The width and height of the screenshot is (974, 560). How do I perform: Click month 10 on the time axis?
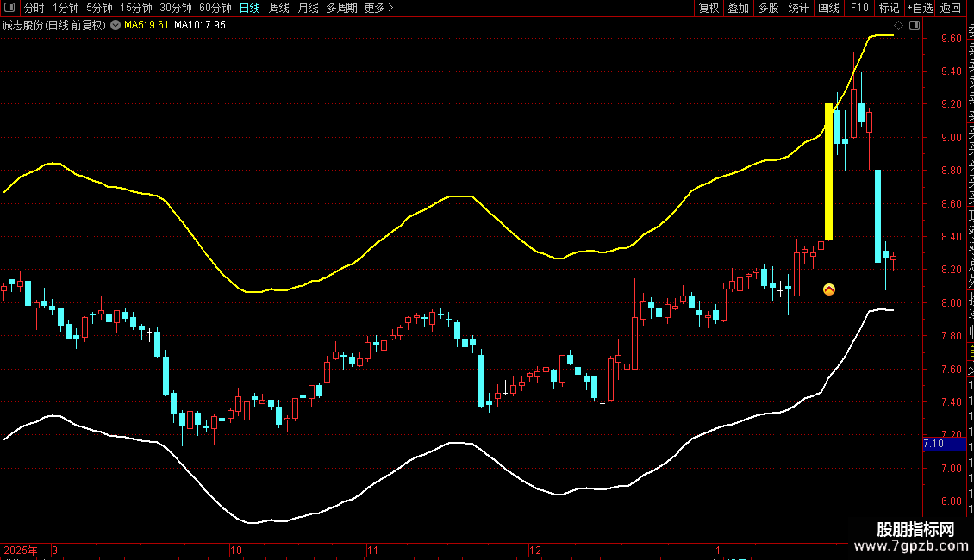(x=235, y=550)
